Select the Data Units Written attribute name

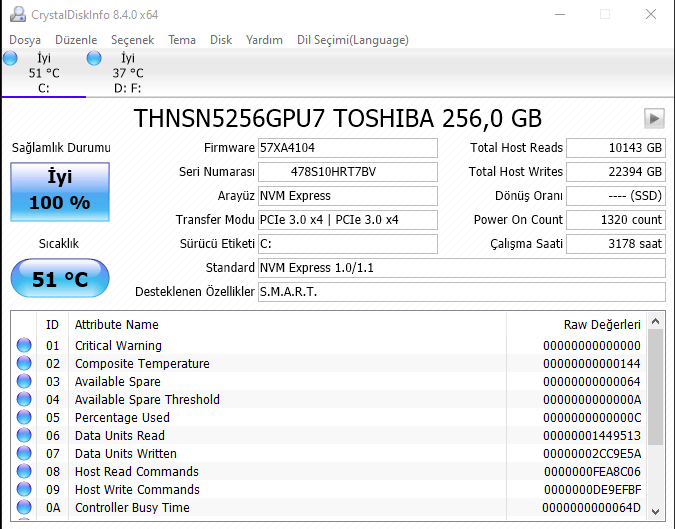point(126,454)
